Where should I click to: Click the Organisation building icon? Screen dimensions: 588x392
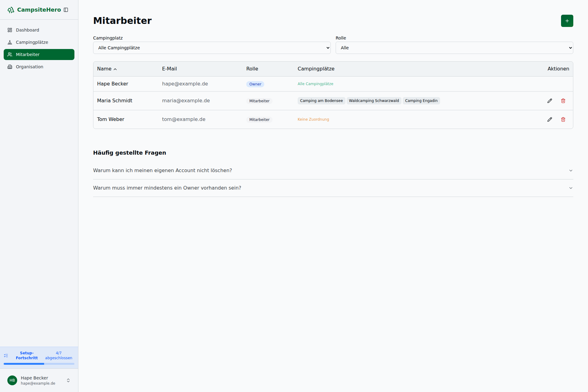(x=10, y=67)
